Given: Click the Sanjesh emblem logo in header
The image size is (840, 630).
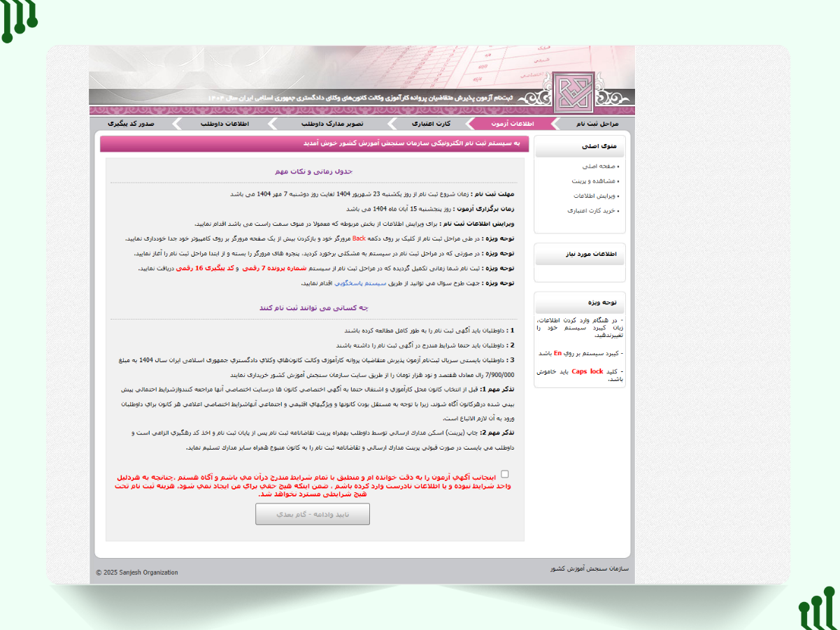Looking at the screenshot, I should [x=573, y=92].
